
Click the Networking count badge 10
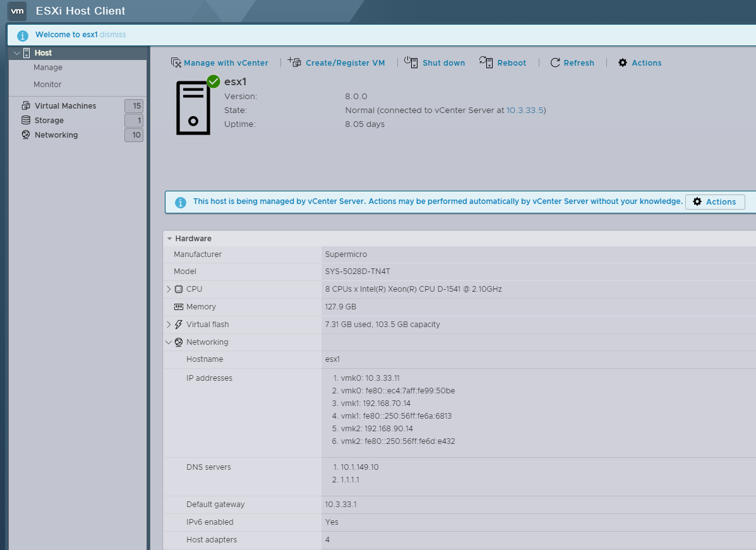click(x=134, y=135)
